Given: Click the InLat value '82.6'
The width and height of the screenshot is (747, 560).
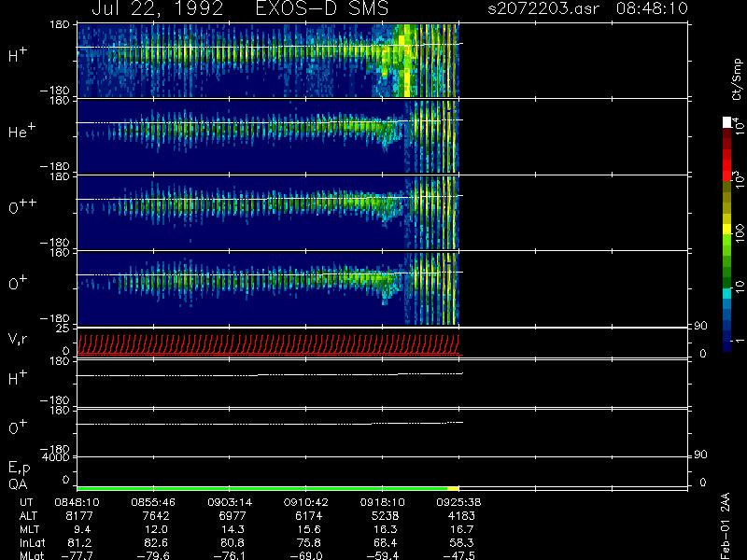Looking at the screenshot, I should click(156, 542).
